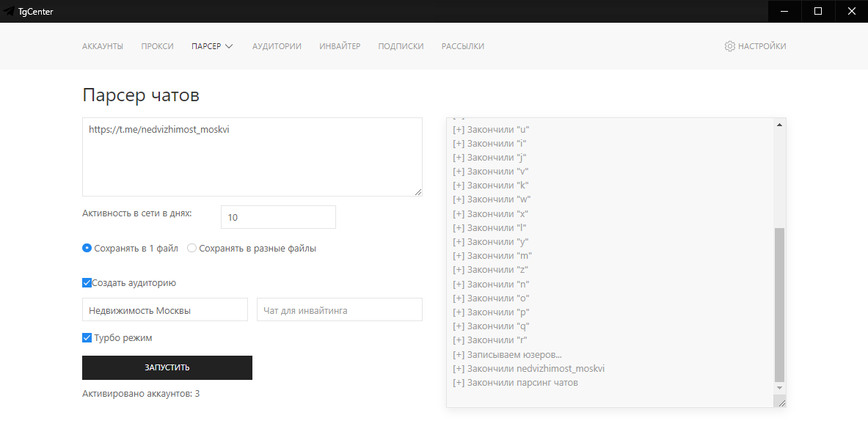The height and width of the screenshot is (440, 868).
Task: Open the Инвайтер section
Action: [x=340, y=46]
